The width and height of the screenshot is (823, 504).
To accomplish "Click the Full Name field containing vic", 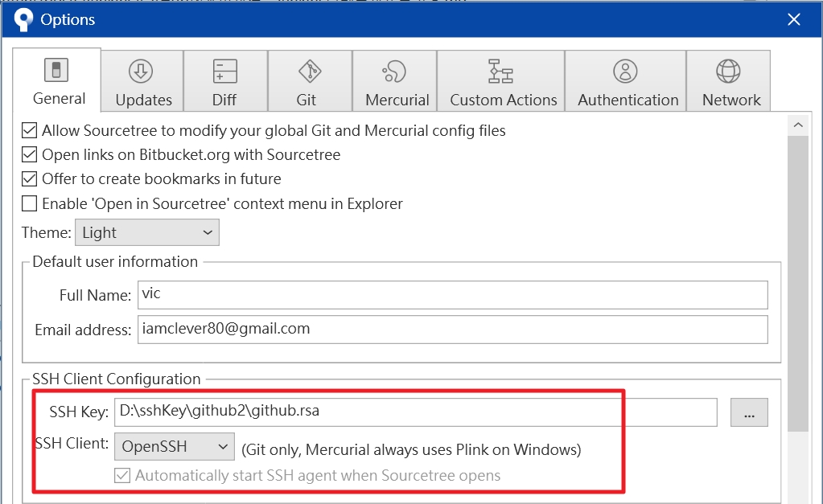I will (x=452, y=295).
